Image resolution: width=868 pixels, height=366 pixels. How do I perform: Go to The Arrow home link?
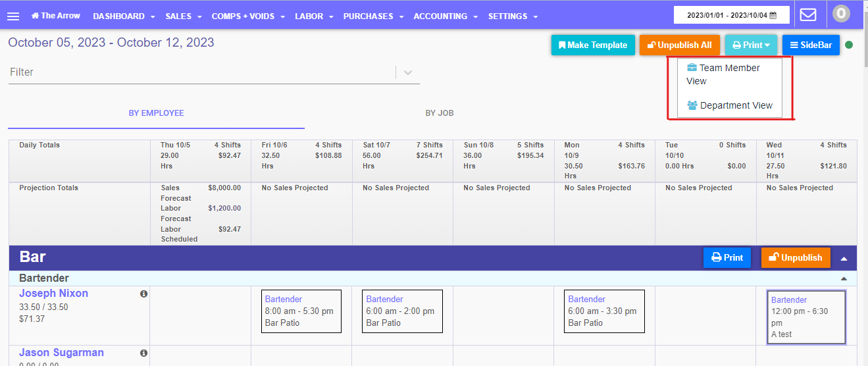click(55, 16)
